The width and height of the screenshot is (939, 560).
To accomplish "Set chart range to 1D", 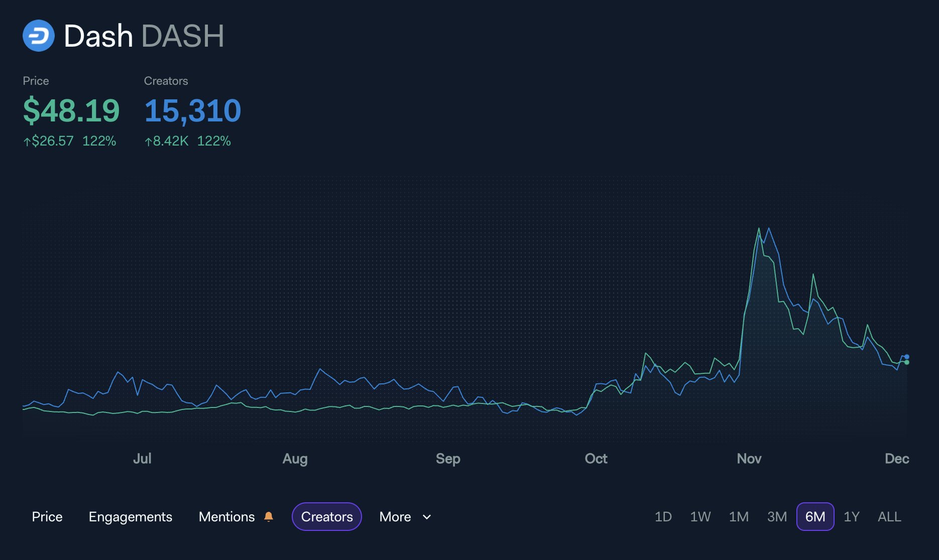I will 663,516.
